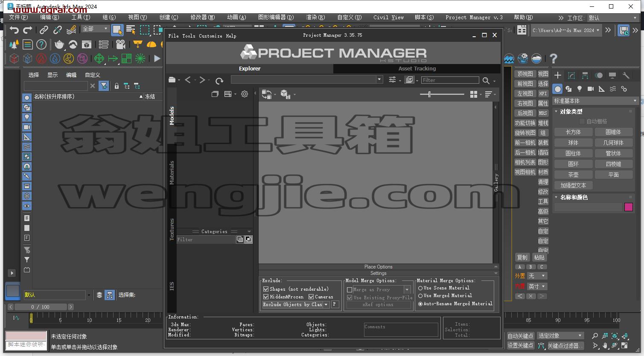Screen dimensions: 644x356
Task: Open the Display panel monitor icon
Action: pyautogui.click(x=612, y=76)
